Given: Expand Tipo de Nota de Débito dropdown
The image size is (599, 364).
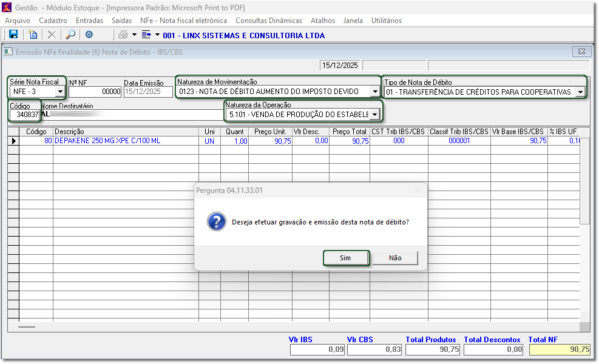Looking at the screenshot, I should coord(580,92).
